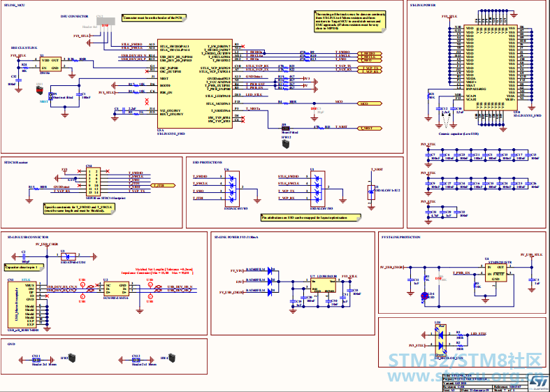Screen dimensions: 550x392
Task: Select the JP1 shunt-not-fitted jumper
Action: [x=50, y=96]
